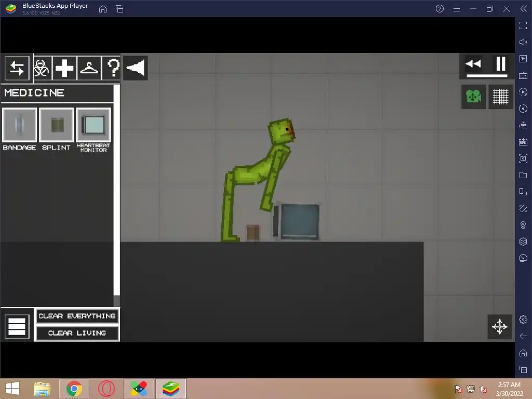
Task: Click the splint object on the platform
Action: tap(253, 232)
